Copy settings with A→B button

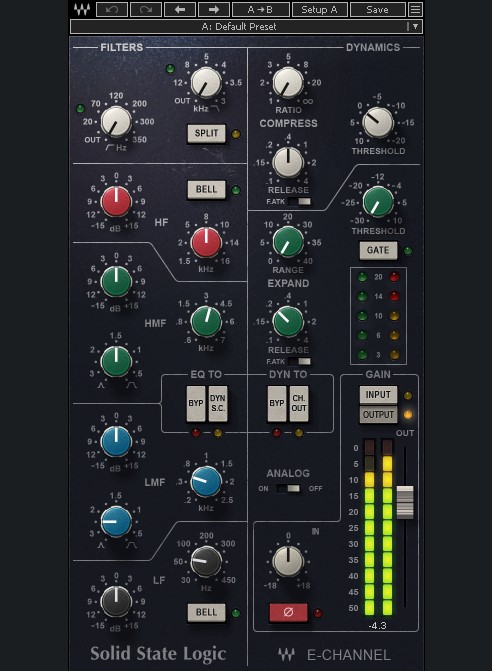click(261, 9)
